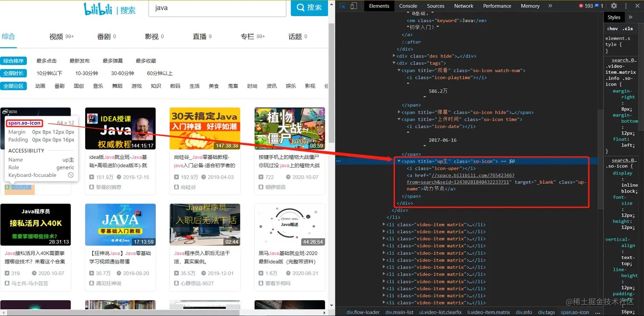The height and width of the screenshot is (316, 644).
Task: Show more Styles pane tabs chevron
Action: [x=631, y=17]
